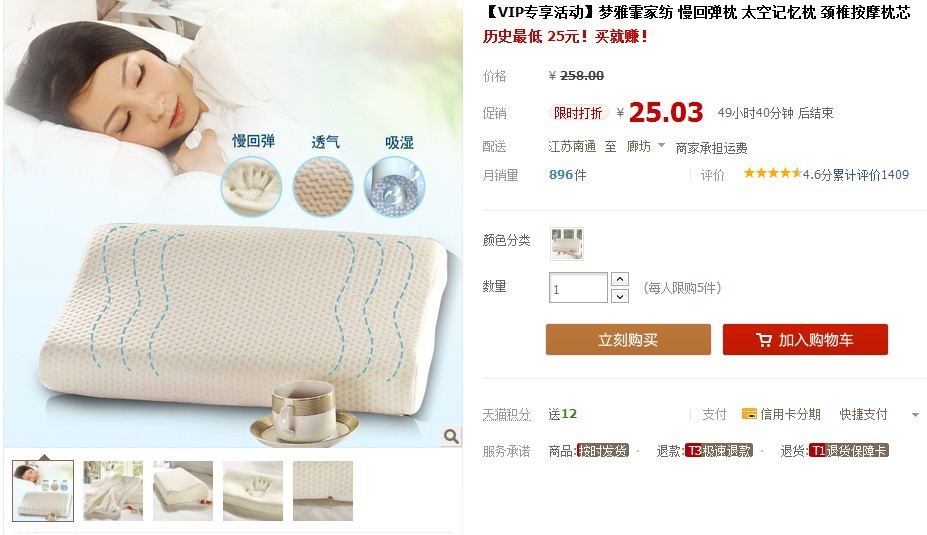Viewport: 927px width, 535px height.
Task: Click the shopping cart icon in 加入购物车
Action: click(764, 340)
